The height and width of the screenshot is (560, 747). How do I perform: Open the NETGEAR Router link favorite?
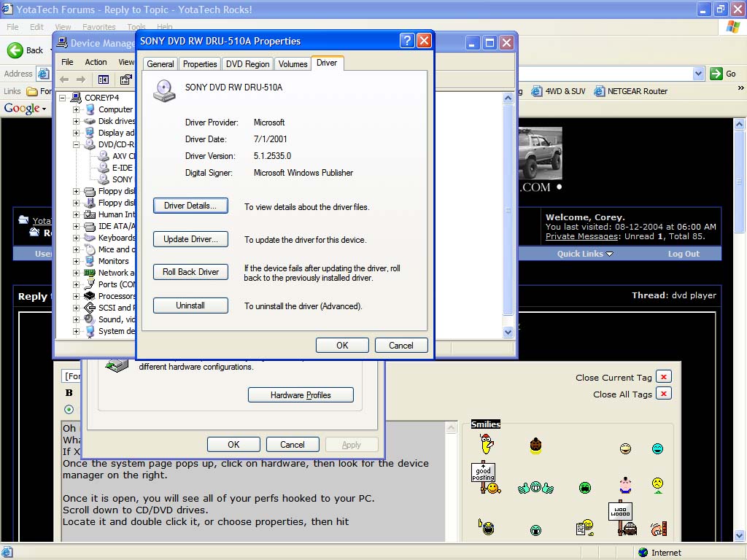(631, 91)
